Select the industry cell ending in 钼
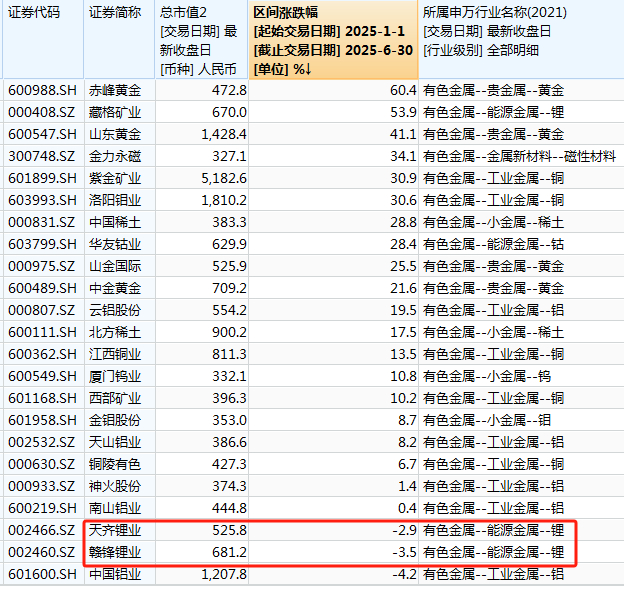624x590 pixels. click(487, 420)
